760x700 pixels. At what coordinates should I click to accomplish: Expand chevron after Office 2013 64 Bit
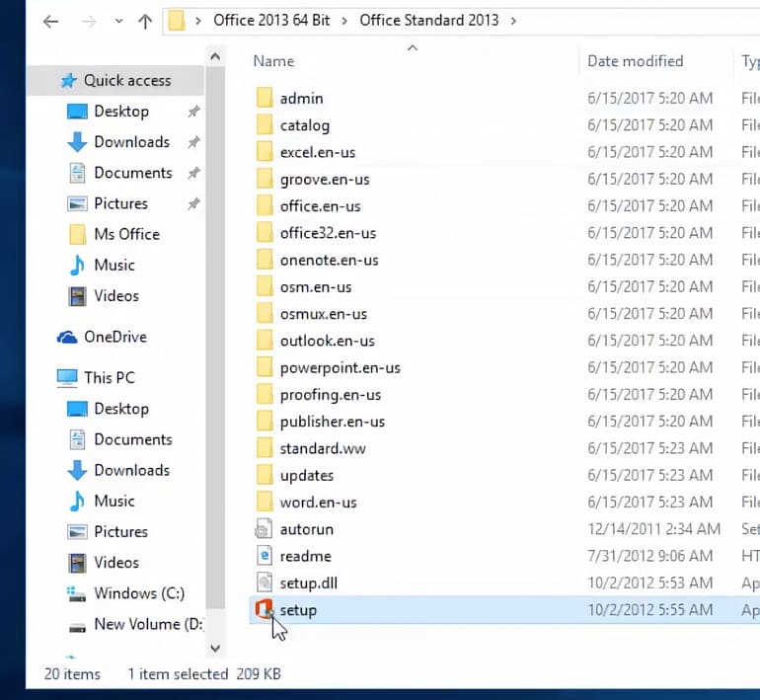pos(344,21)
